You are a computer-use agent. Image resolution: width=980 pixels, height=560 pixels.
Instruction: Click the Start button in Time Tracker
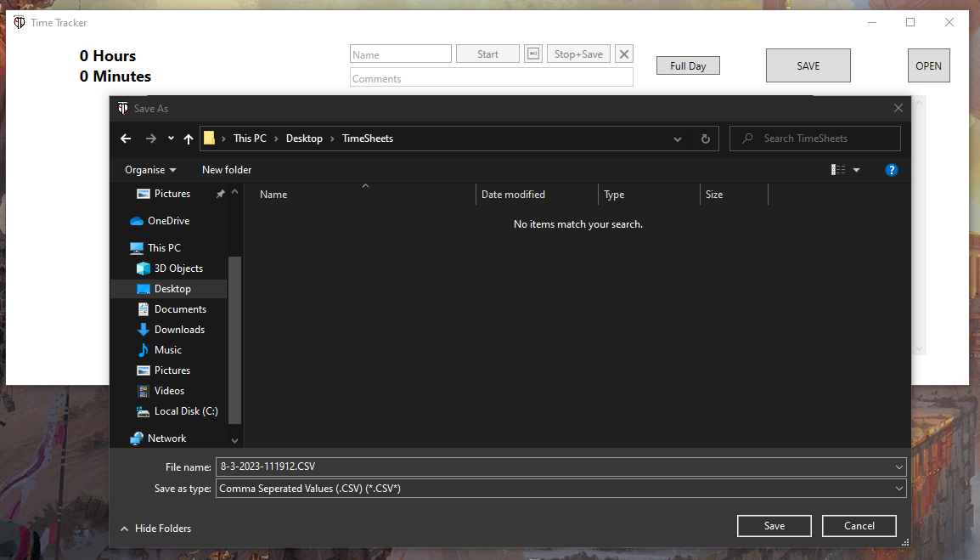487,54
